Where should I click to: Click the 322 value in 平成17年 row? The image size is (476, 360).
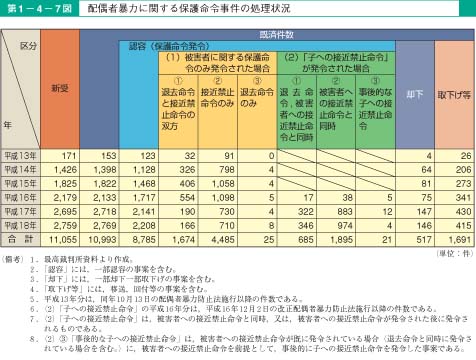coord(305,212)
